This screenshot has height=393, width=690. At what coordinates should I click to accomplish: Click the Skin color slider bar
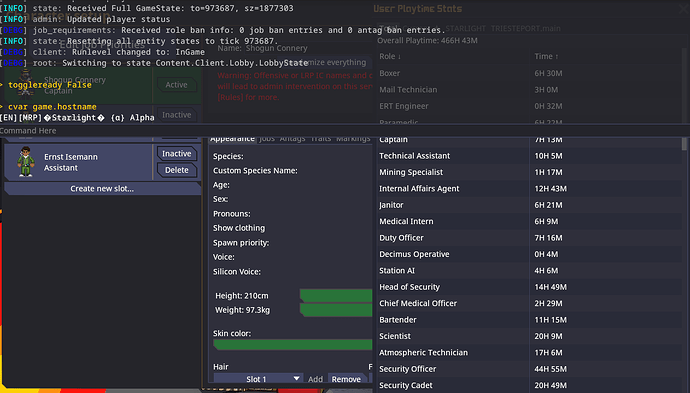[x=293, y=345]
